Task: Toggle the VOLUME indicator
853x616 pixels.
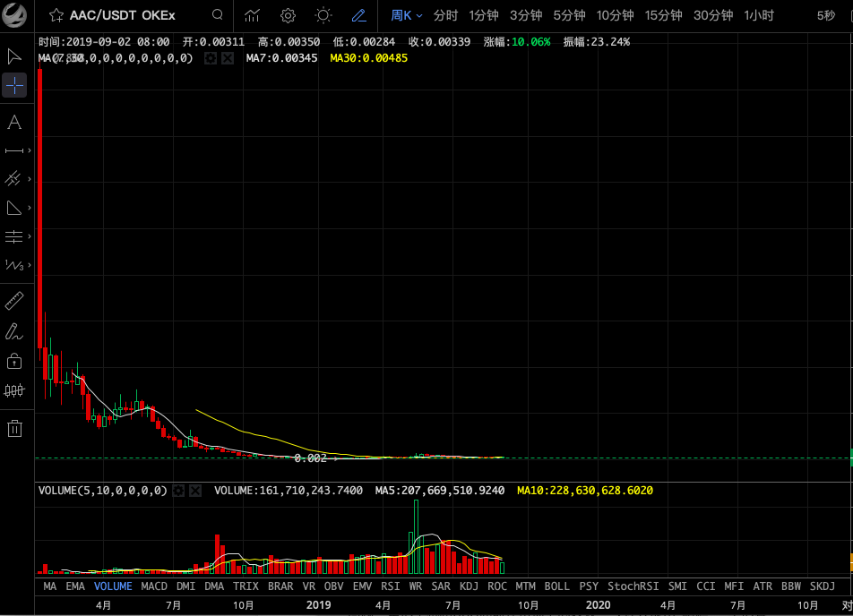Action: click(113, 586)
